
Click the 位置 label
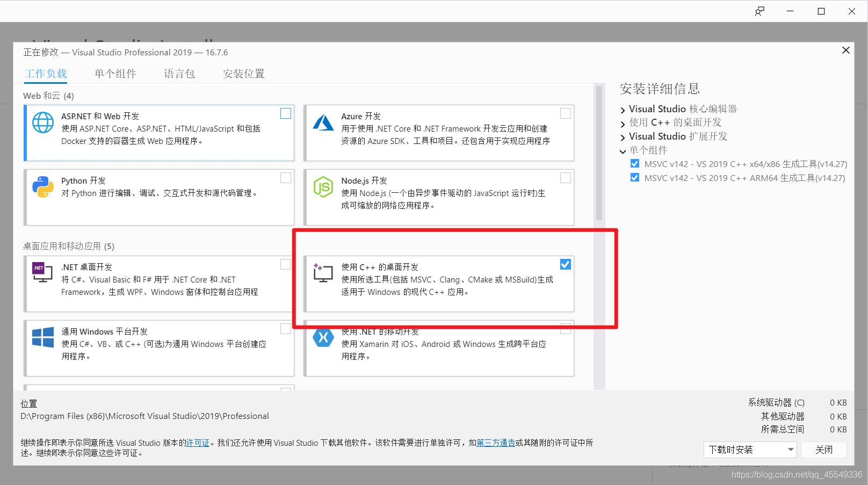29,404
